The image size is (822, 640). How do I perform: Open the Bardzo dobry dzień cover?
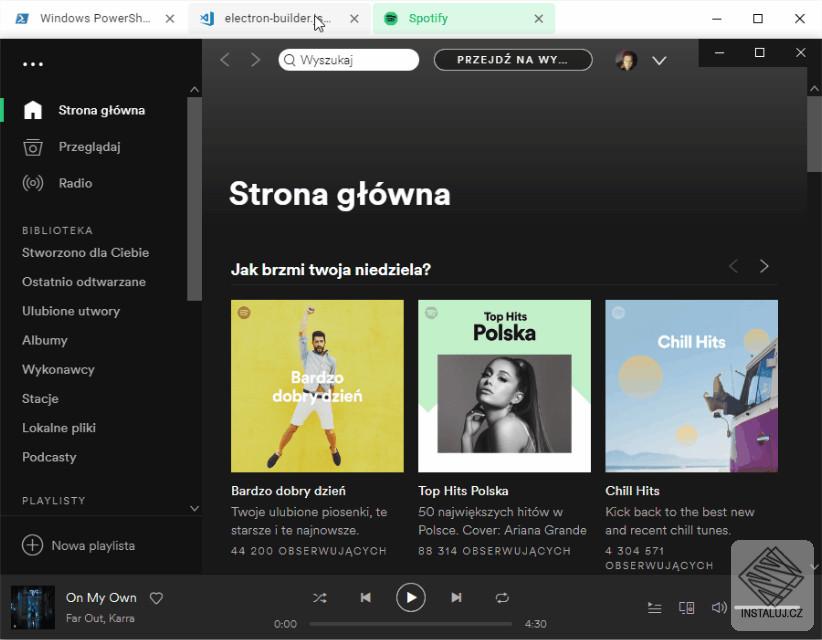(x=317, y=386)
